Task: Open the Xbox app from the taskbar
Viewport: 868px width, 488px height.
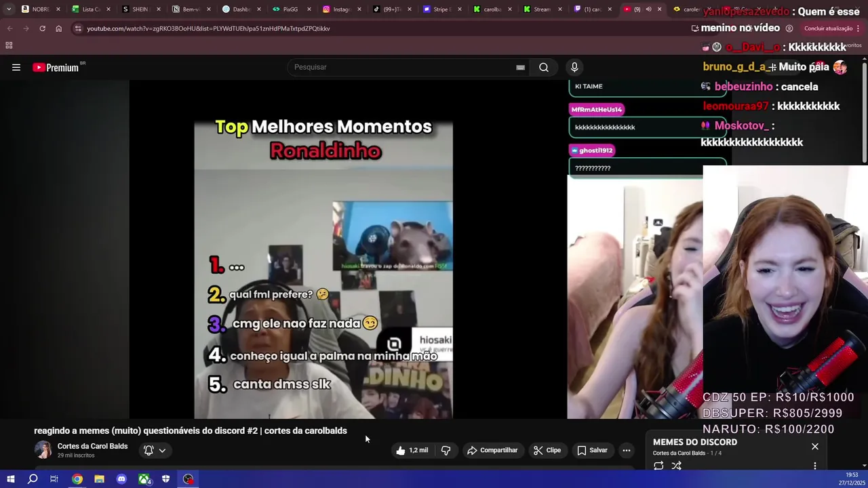Action: (x=144, y=479)
